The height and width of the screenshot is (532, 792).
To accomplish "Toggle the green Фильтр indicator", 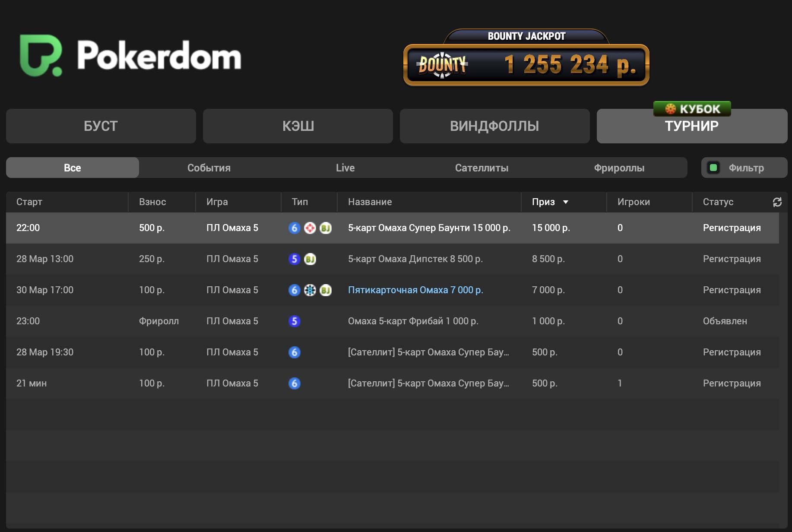I will [713, 168].
